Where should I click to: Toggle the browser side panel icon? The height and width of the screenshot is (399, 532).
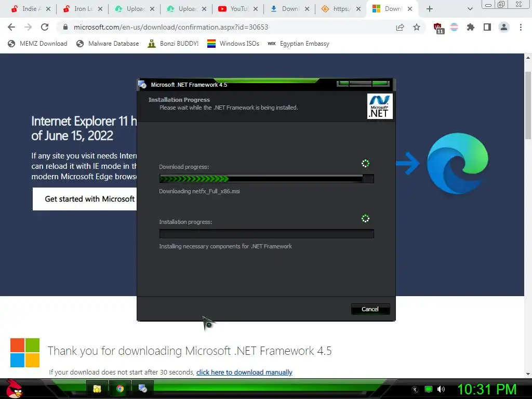click(487, 27)
